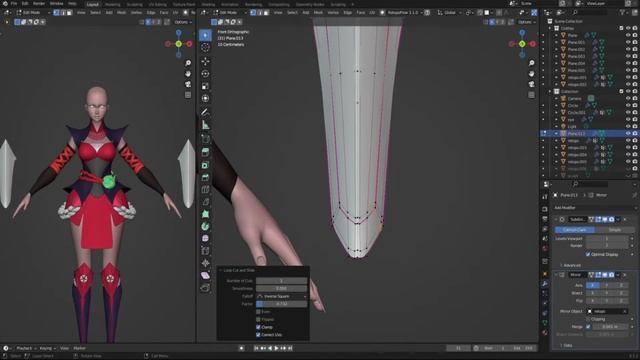Click the Play button in timeline
Image resolution: width=640 pixels, height=360 pixels.
(x=276, y=348)
